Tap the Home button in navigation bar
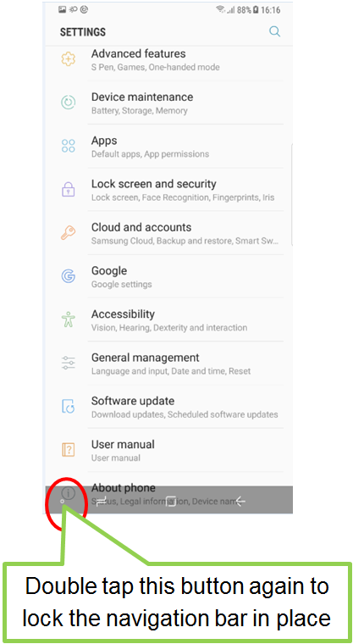353x644 pixels. [x=171, y=501]
